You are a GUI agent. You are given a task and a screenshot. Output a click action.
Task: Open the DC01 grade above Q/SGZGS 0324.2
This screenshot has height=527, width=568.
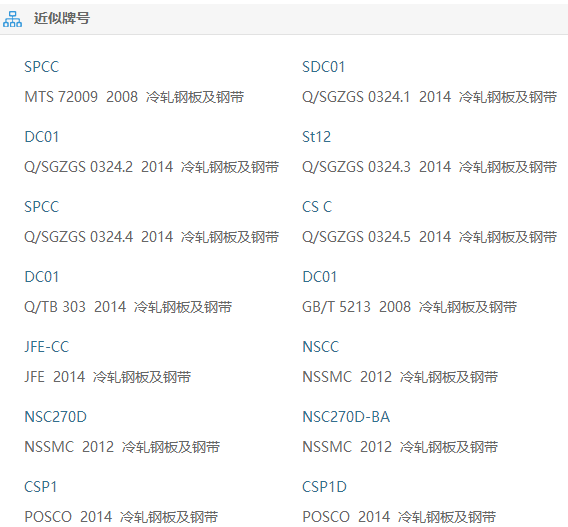coord(41,137)
